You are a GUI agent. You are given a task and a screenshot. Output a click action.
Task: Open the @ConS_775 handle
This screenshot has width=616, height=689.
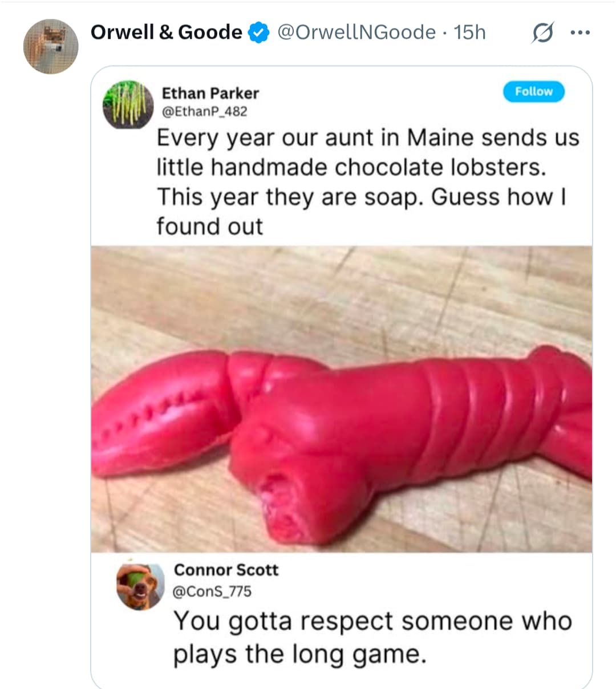coord(212,591)
